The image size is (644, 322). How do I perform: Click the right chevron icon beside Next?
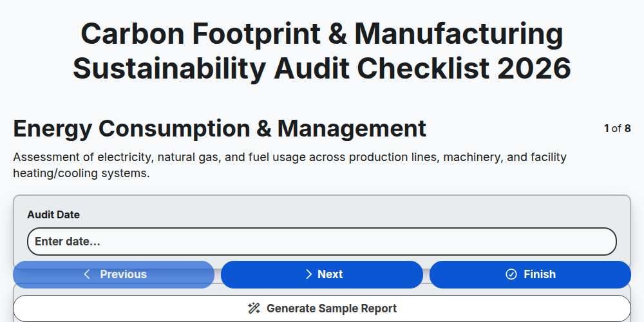click(x=309, y=274)
